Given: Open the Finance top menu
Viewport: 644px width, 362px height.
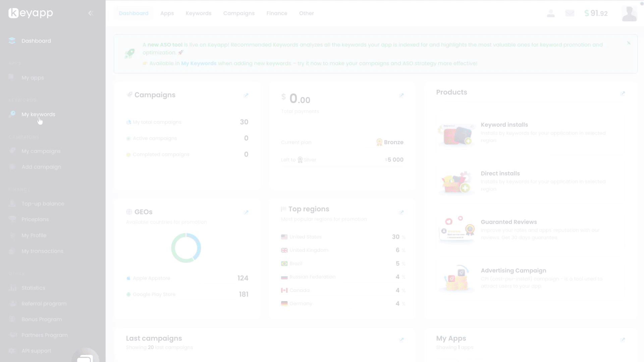Looking at the screenshot, I should [277, 13].
